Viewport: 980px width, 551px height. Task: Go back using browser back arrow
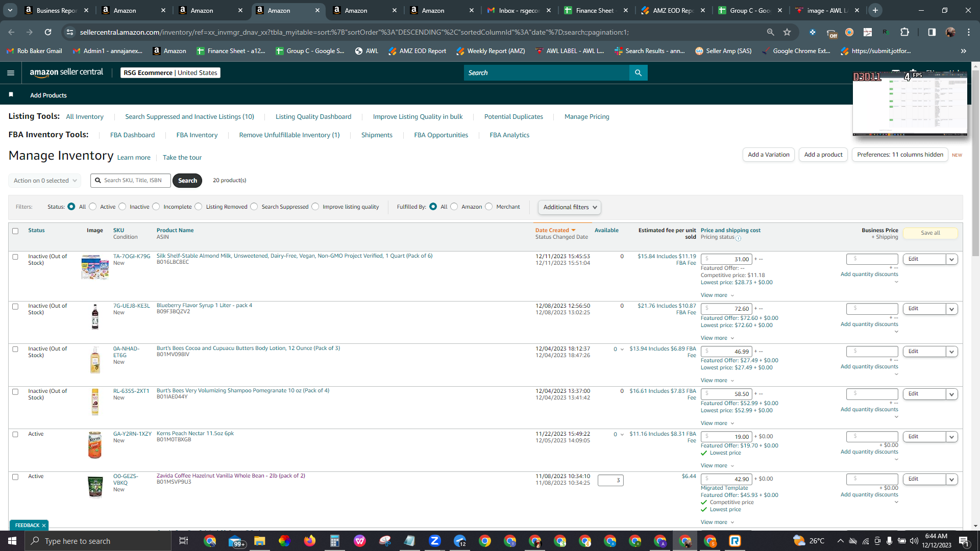tap(11, 32)
